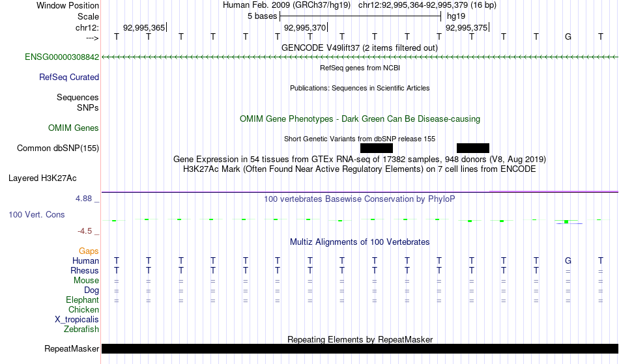This screenshot has width=619, height=364.
Task: Click the Zebrafish species label
Action: click(81, 329)
